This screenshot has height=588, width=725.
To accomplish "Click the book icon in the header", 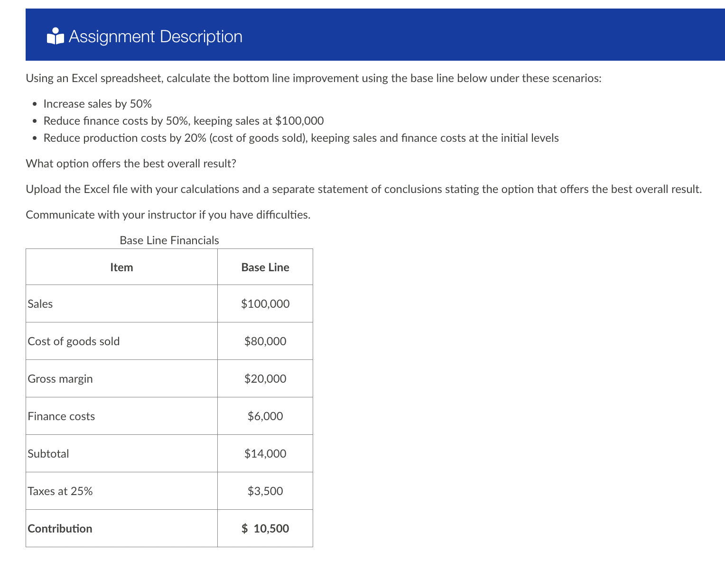I will tap(55, 36).
